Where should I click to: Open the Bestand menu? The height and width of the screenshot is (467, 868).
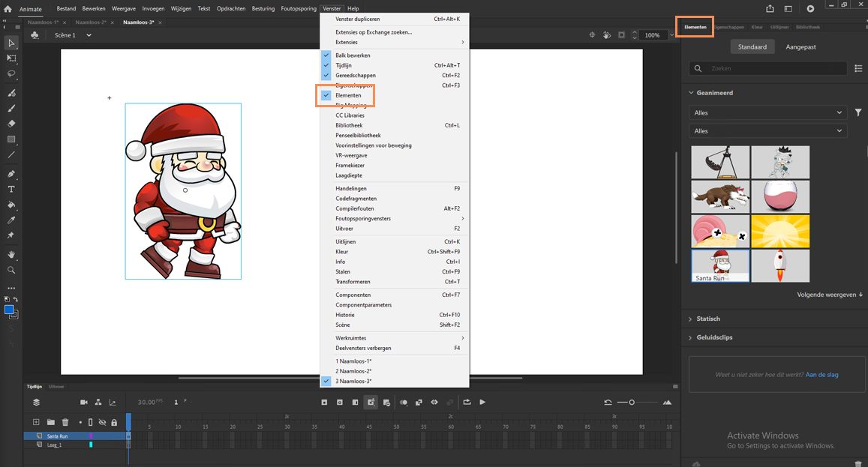[67, 8]
